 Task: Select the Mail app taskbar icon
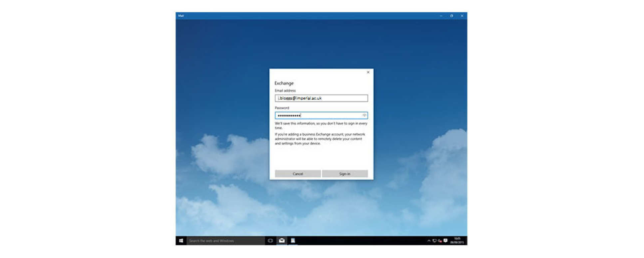click(x=282, y=241)
